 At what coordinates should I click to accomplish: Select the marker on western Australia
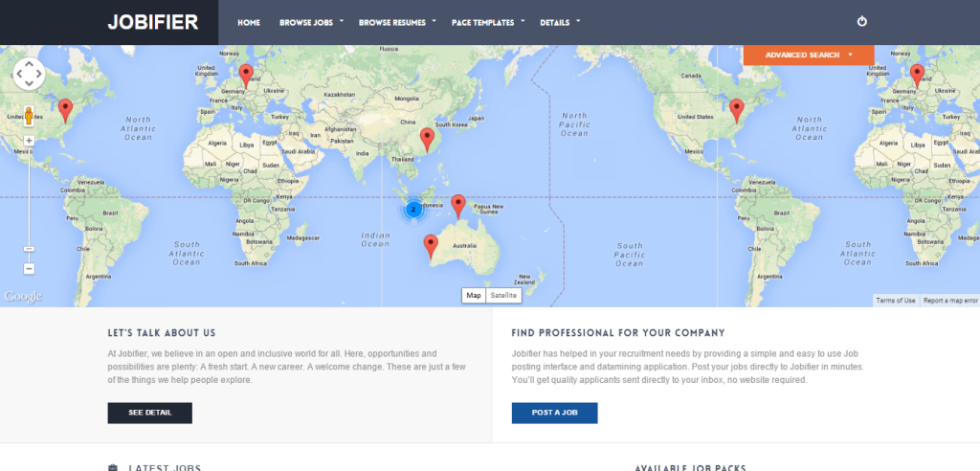point(431,246)
